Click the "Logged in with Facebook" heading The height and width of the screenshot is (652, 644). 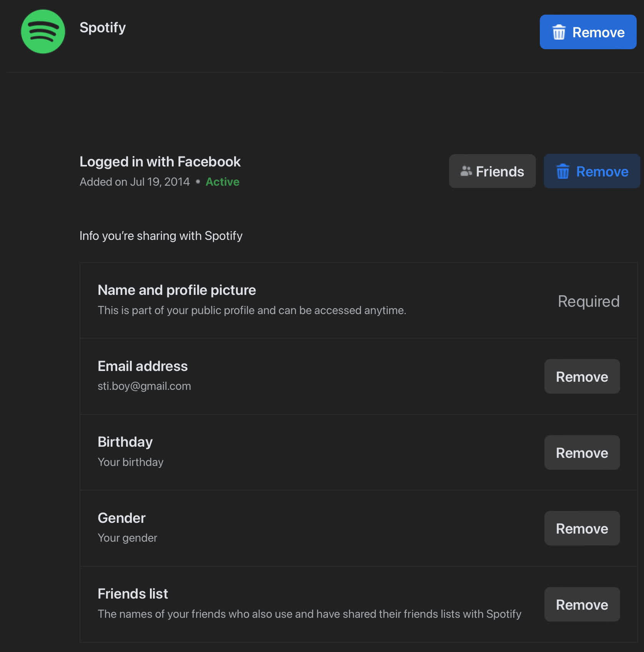pyautogui.click(x=160, y=162)
